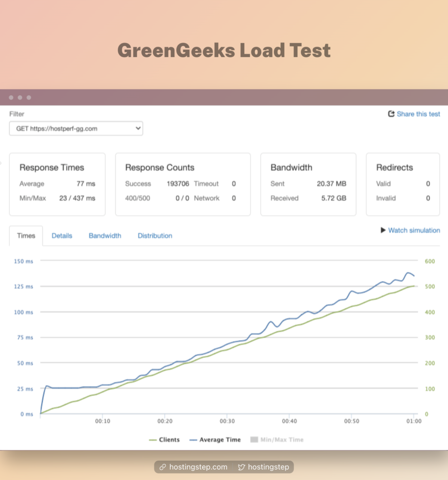Click the play triangle before Watch simulation

tap(383, 230)
